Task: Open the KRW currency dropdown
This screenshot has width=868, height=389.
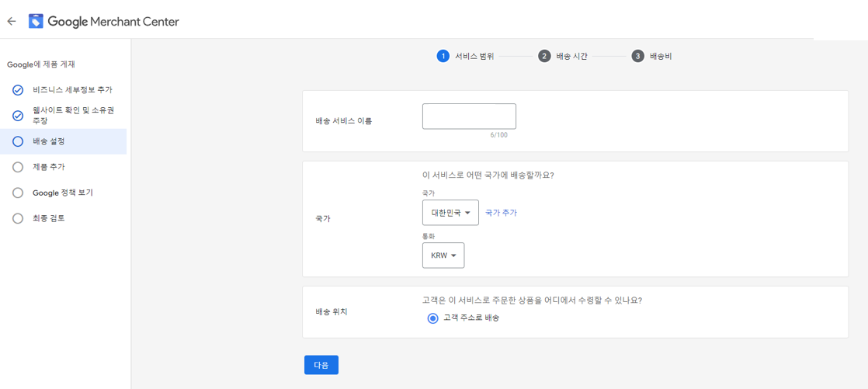Action: [x=443, y=255]
